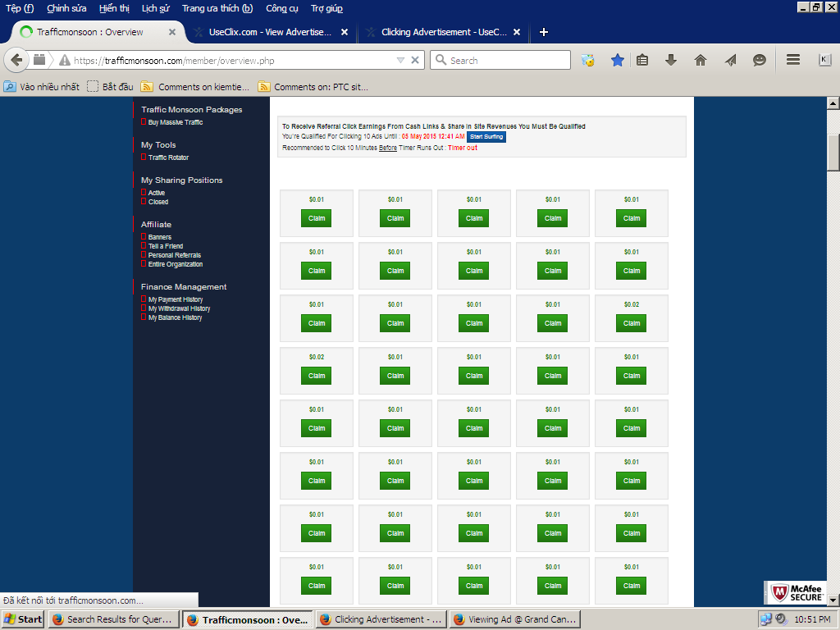
Task: Open the hamburger menu button
Action: 793,59
